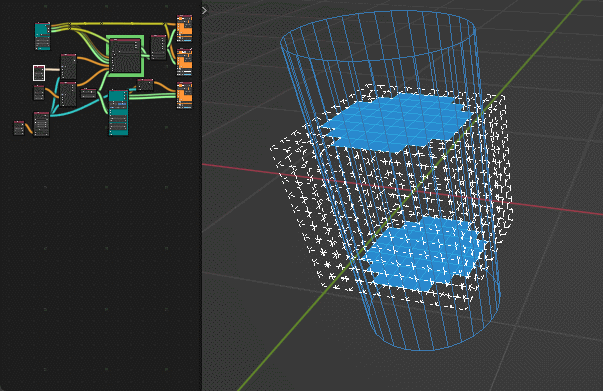The image size is (603, 391).
Task: Select the middle orange node
Action: tap(184, 62)
